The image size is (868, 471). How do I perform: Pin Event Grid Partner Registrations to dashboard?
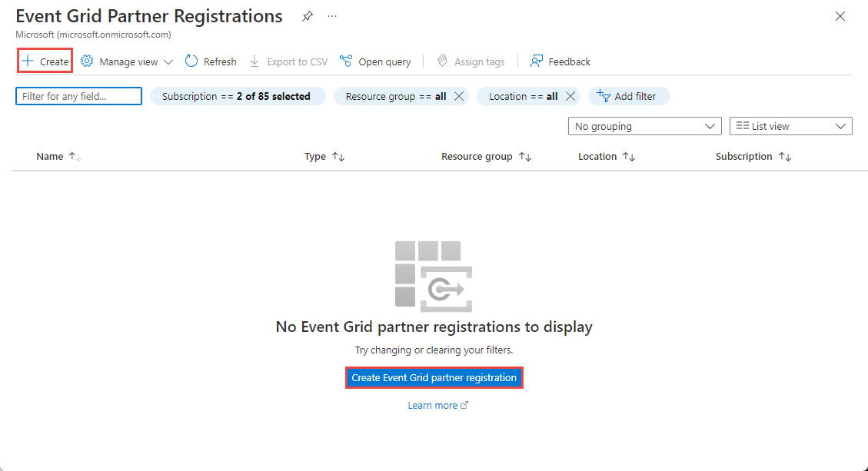pyautogui.click(x=308, y=15)
